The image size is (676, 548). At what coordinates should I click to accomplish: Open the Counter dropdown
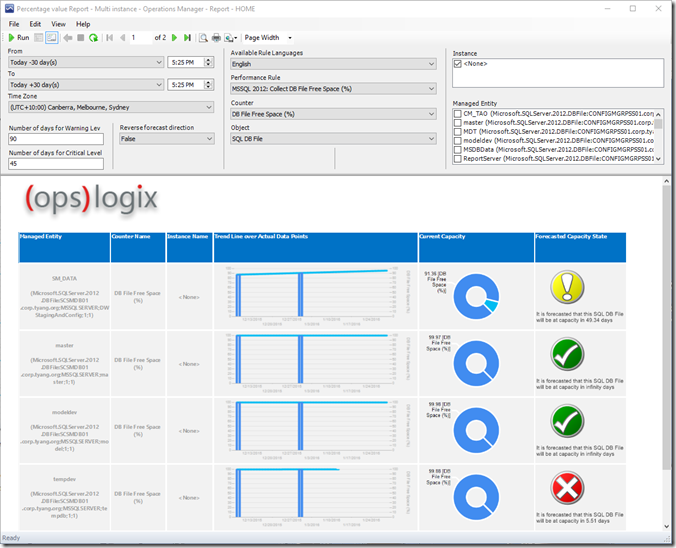tap(333, 114)
